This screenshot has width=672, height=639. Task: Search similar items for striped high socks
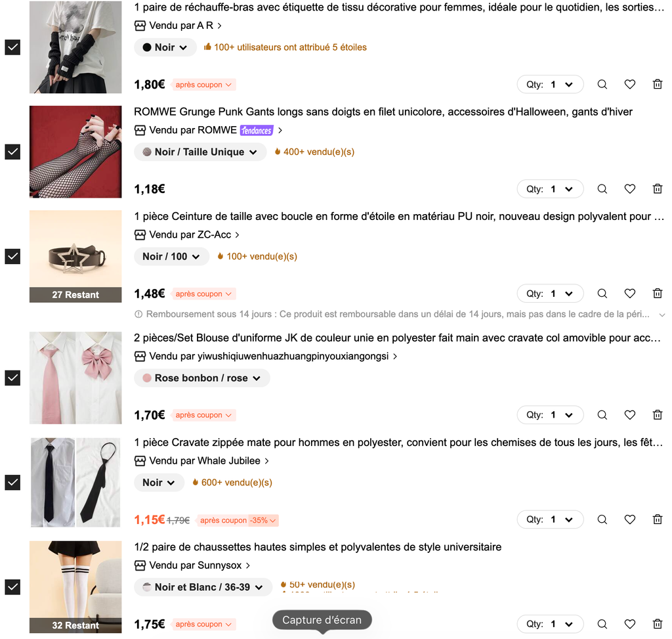click(x=602, y=625)
